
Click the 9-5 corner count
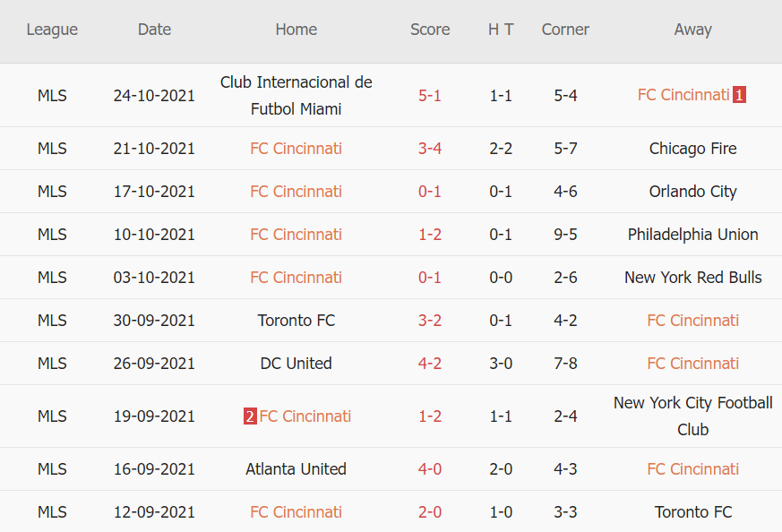coord(565,235)
